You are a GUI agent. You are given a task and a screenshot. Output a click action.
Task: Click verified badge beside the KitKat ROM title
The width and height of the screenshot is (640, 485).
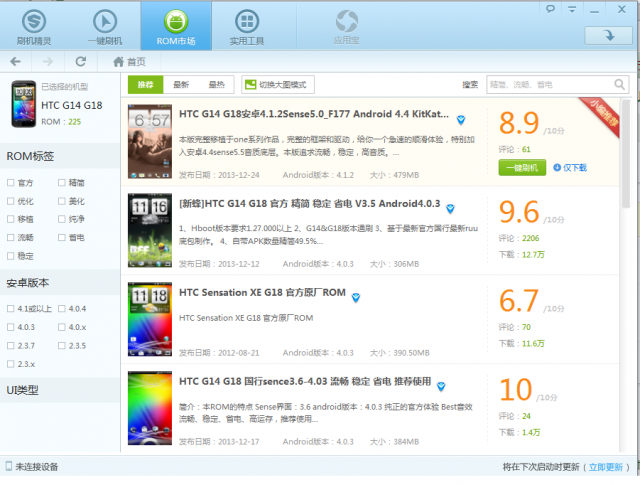tap(461, 120)
